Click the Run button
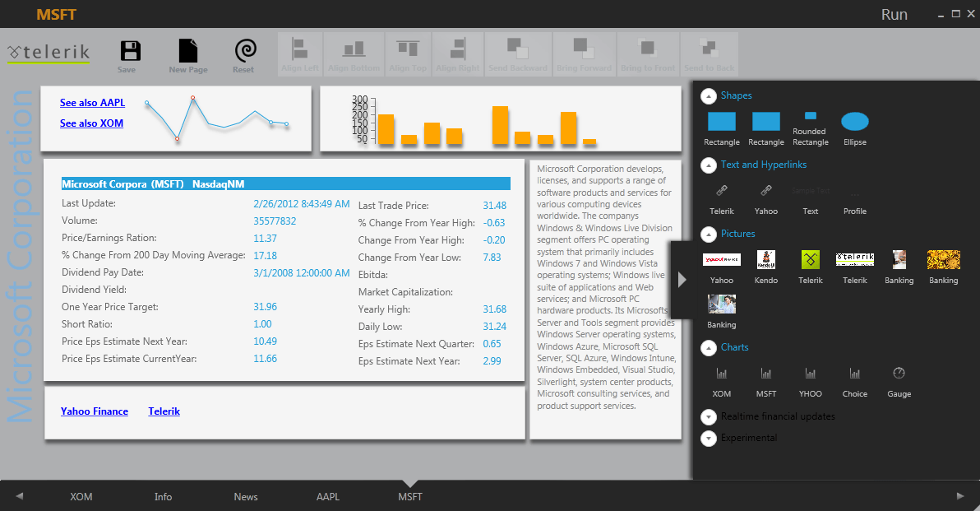This screenshot has height=511, width=980. coord(894,14)
